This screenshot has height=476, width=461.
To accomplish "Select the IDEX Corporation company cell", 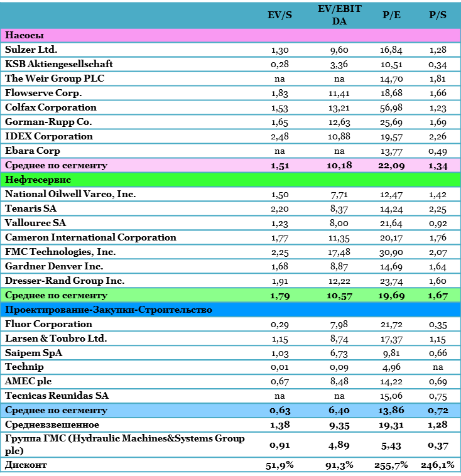I will click(x=49, y=136).
